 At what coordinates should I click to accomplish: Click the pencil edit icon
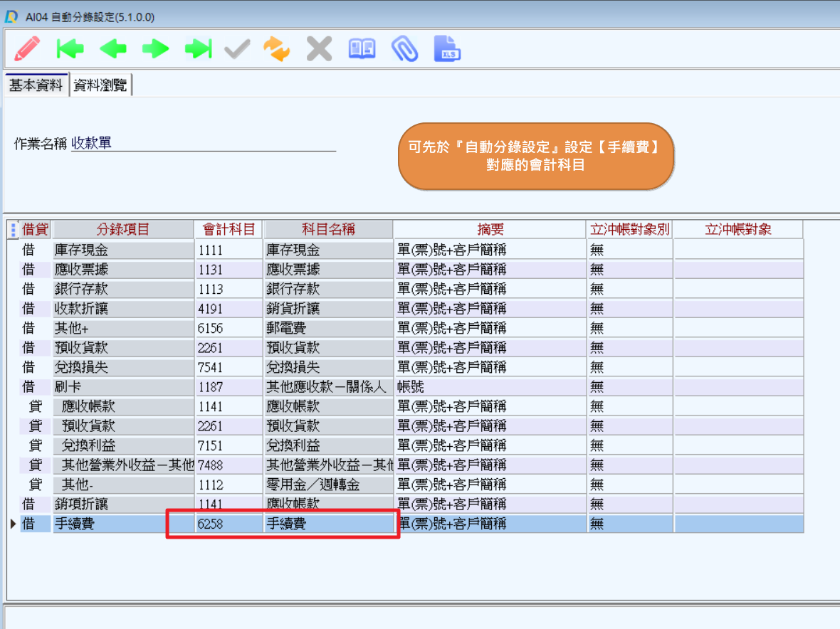(x=27, y=49)
